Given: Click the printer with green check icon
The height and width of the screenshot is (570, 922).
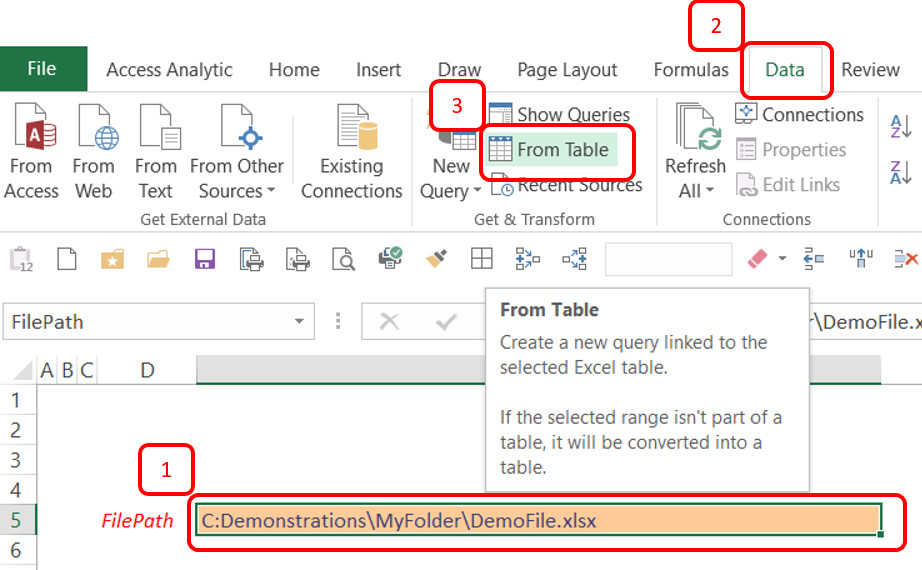Looking at the screenshot, I should point(390,258).
